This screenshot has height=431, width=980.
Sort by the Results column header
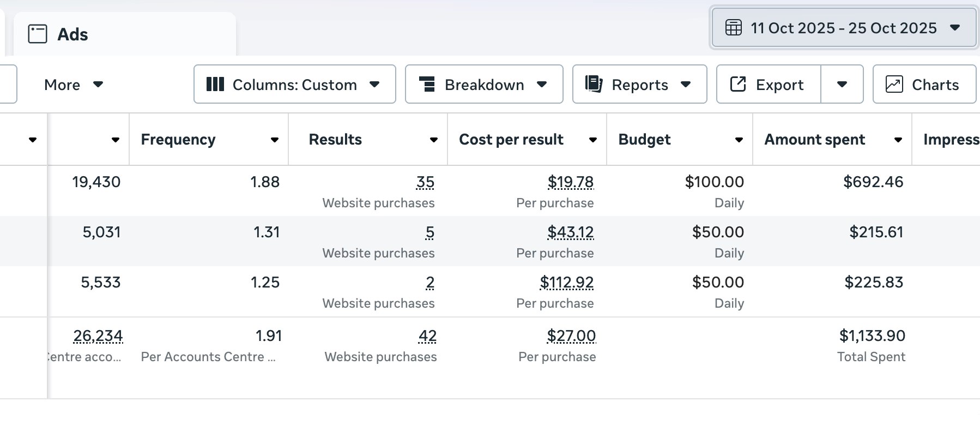pyautogui.click(x=335, y=140)
